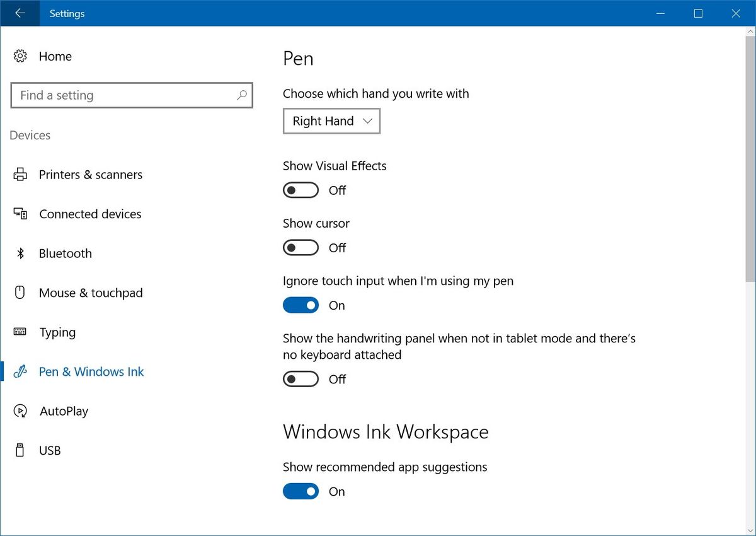Turn on the Show cursor toggle
Screen dimensions: 756x536
(301, 247)
